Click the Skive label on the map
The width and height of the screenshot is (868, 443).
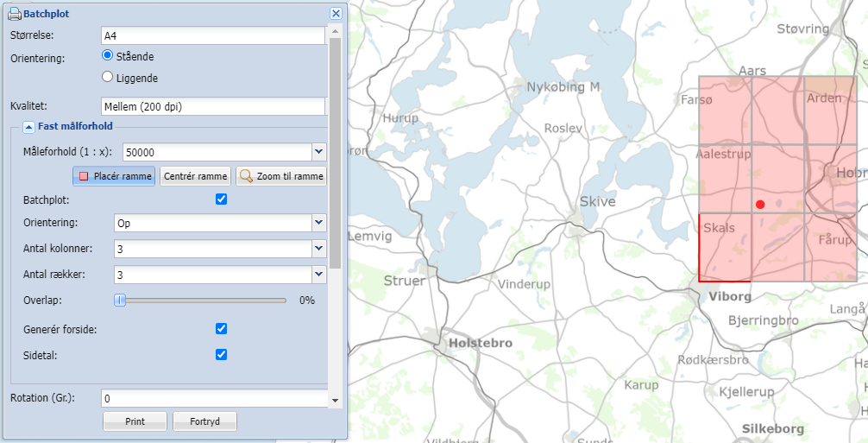click(x=597, y=202)
